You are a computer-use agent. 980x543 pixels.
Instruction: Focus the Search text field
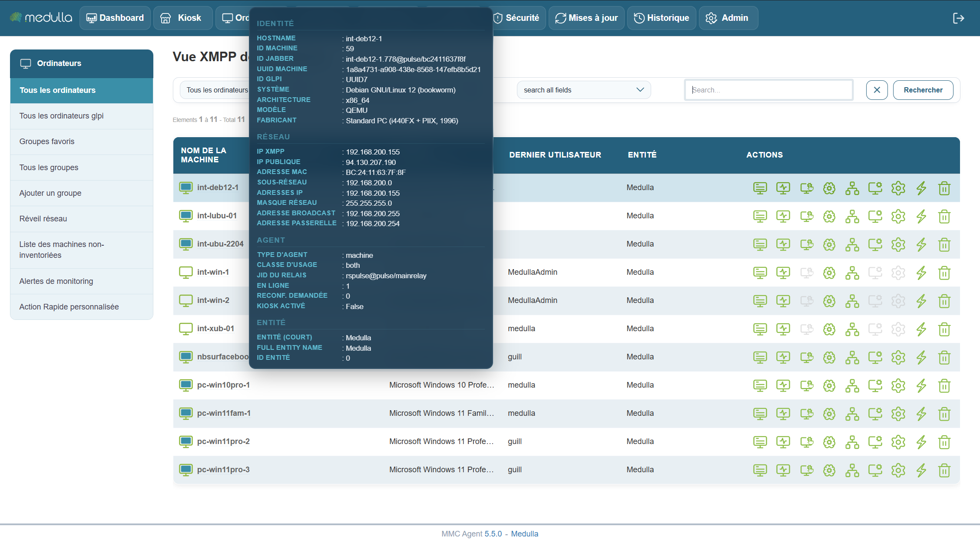point(768,90)
